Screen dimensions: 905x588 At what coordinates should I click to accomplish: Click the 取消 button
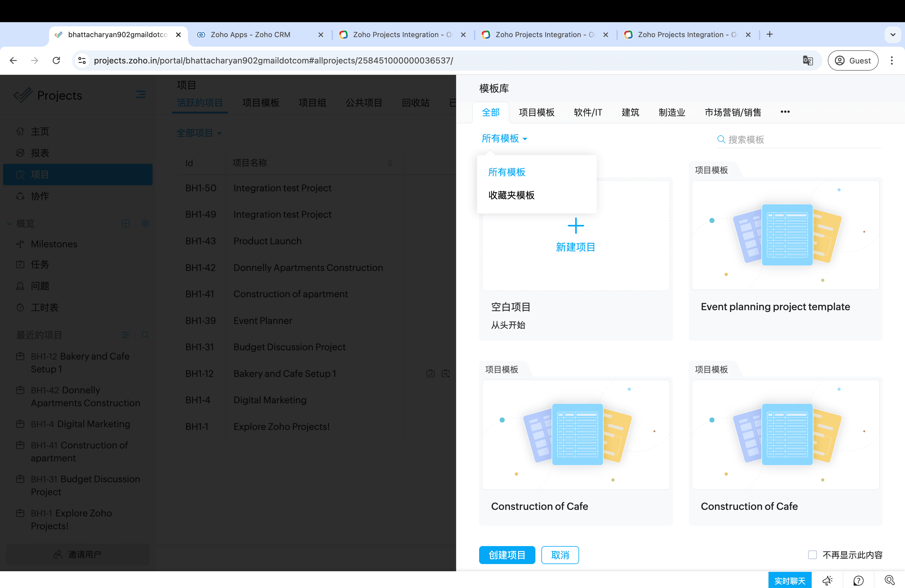560,555
